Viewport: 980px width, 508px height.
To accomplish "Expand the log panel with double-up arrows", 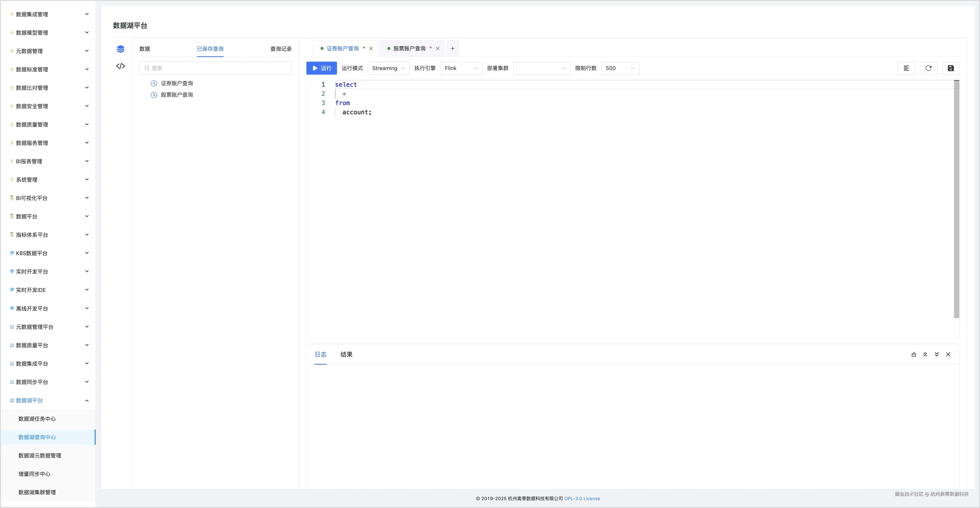I will [925, 354].
